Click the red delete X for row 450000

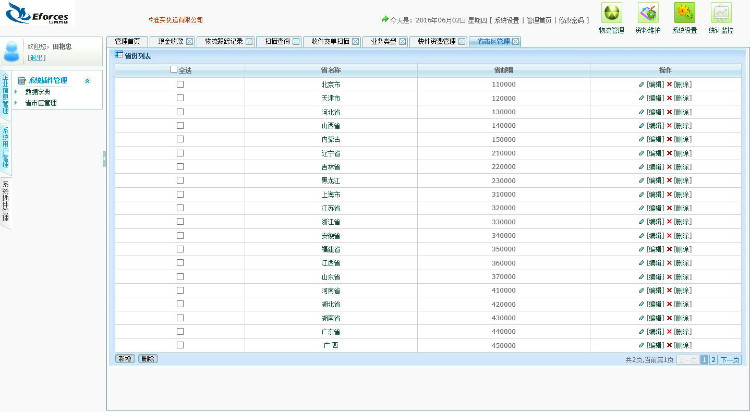pos(669,344)
